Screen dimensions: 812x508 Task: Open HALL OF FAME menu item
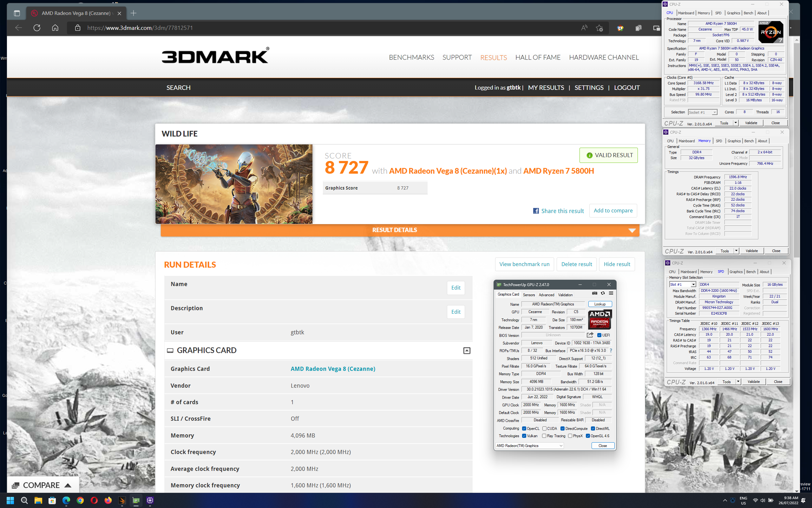tap(538, 57)
